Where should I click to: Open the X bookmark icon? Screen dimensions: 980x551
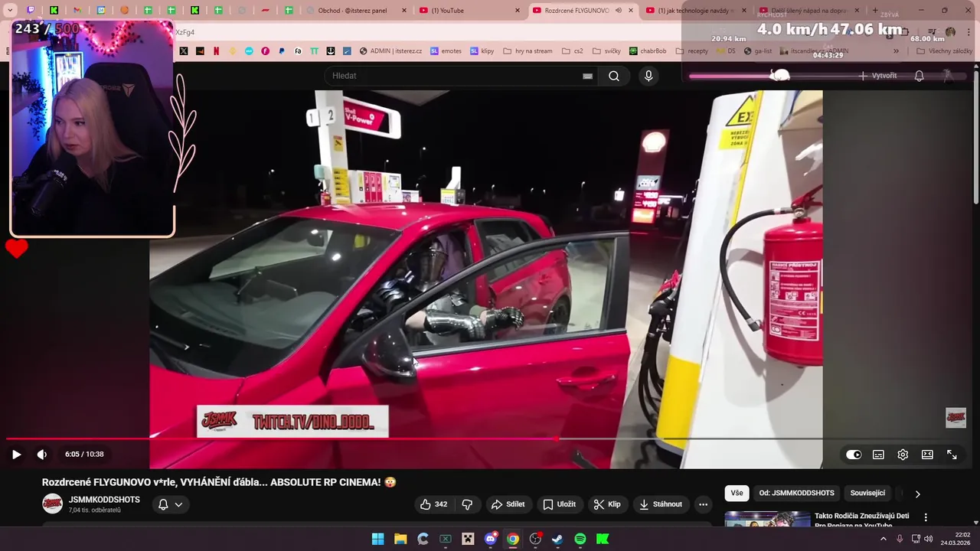coord(184,51)
